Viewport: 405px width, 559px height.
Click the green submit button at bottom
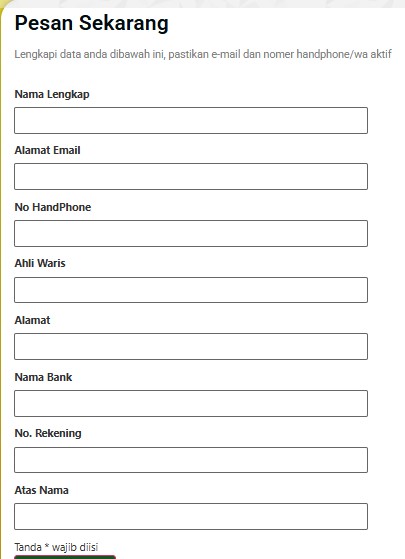point(65,557)
